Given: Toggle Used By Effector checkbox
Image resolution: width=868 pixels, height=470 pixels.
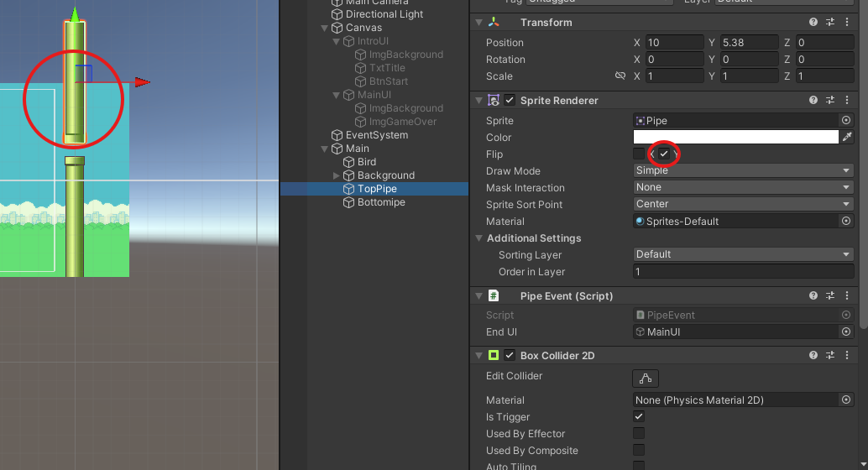Looking at the screenshot, I should click(639, 433).
